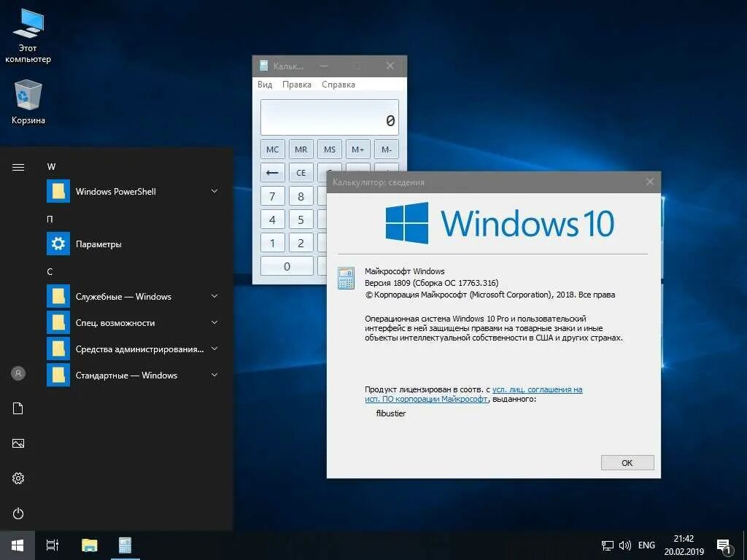Image resolution: width=747 pixels, height=560 pixels.
Task: Click the backspace key on the Calculator
Action: (x=272, y=172)
